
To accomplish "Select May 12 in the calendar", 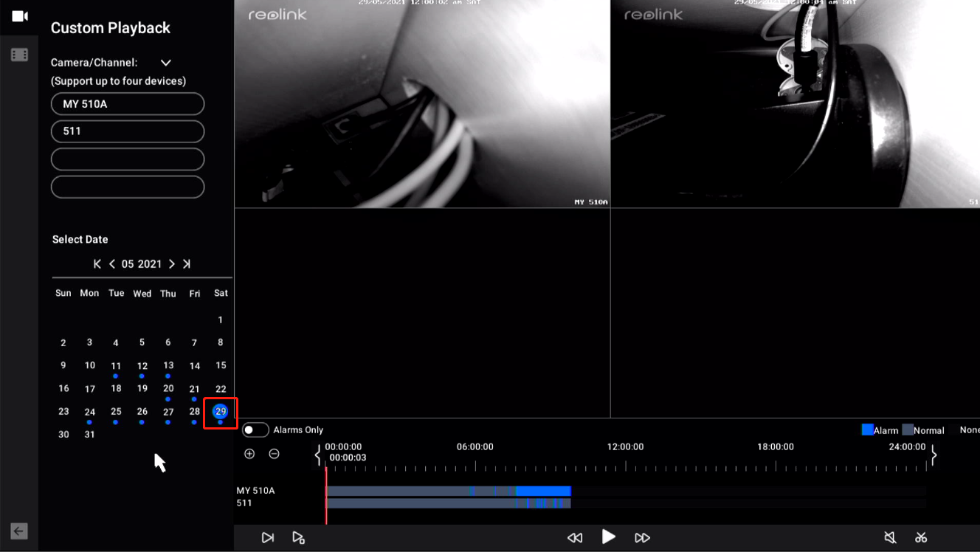I will 142,366.
